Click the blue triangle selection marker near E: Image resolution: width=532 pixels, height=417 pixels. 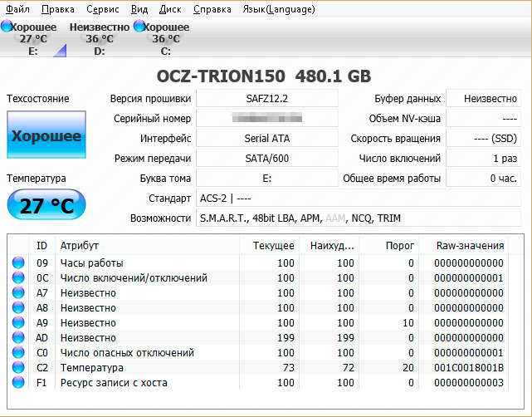[60, 51]
